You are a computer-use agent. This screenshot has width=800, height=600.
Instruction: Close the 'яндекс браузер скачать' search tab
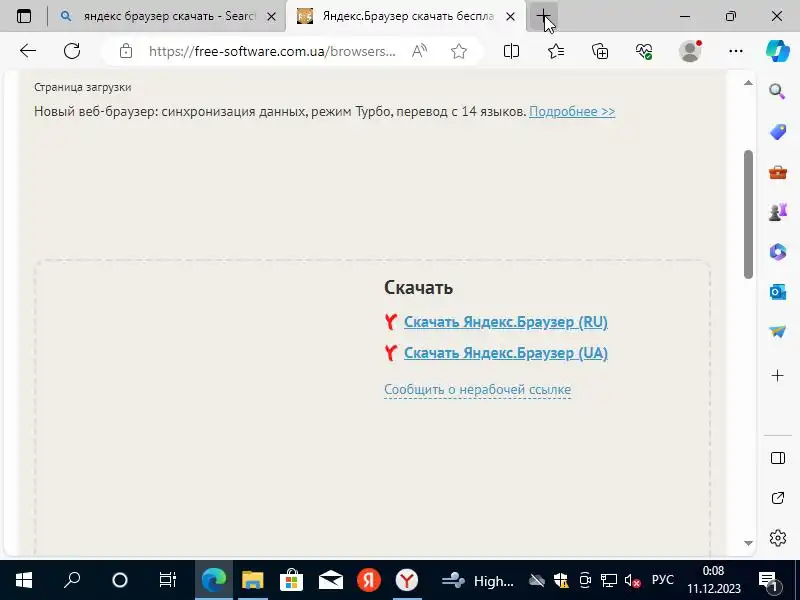coord(271,16)
